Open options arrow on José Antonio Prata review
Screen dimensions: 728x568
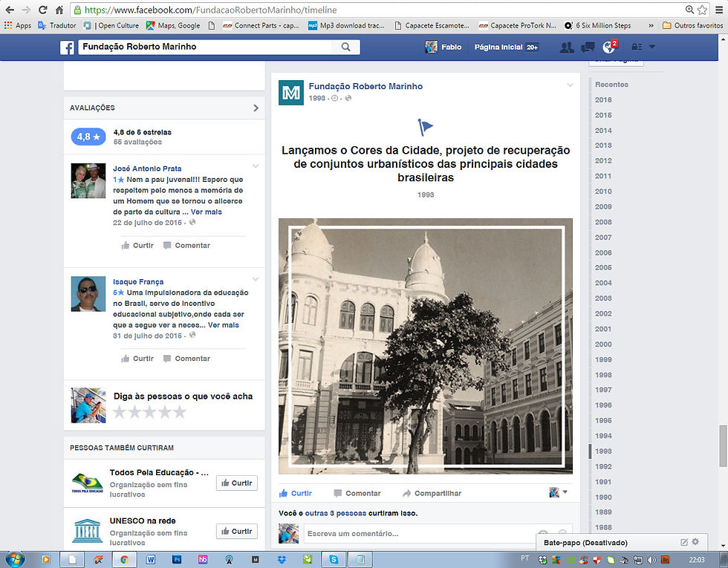(256, 166)
